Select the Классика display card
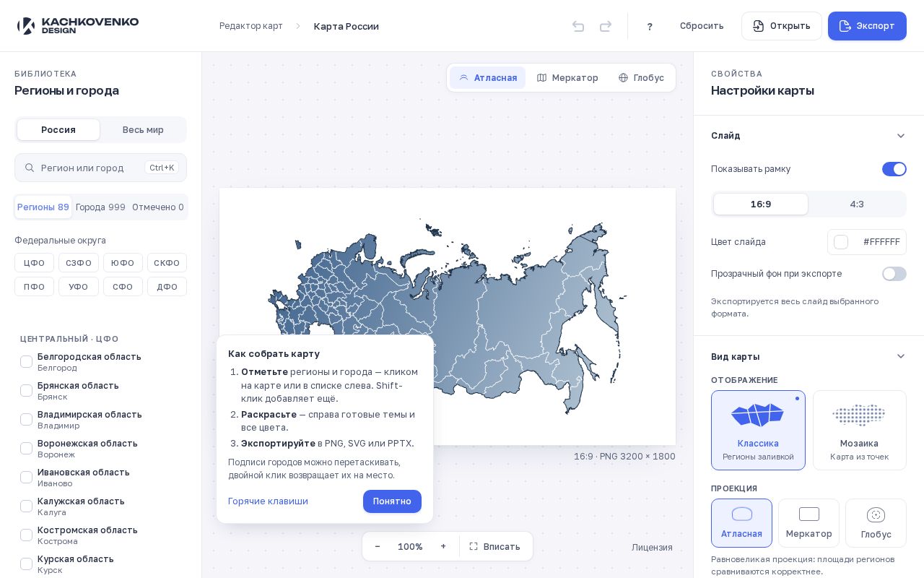 click(x=758, y=431)
